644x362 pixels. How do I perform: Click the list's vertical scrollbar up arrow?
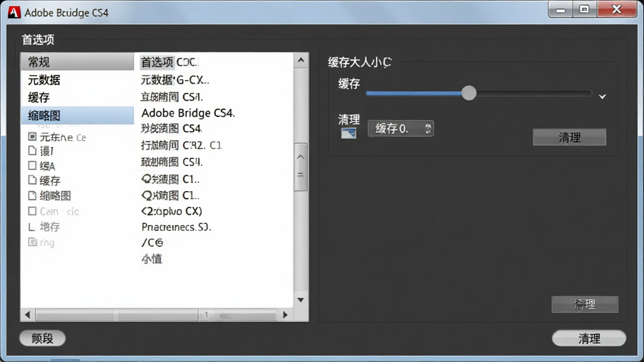point(301,60)
